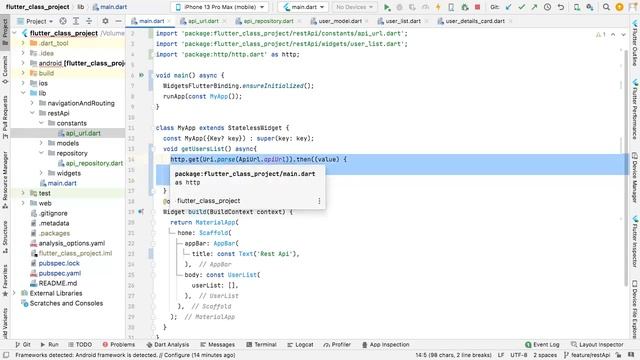Open the Flutter Inspector side panel

point(635,242)
